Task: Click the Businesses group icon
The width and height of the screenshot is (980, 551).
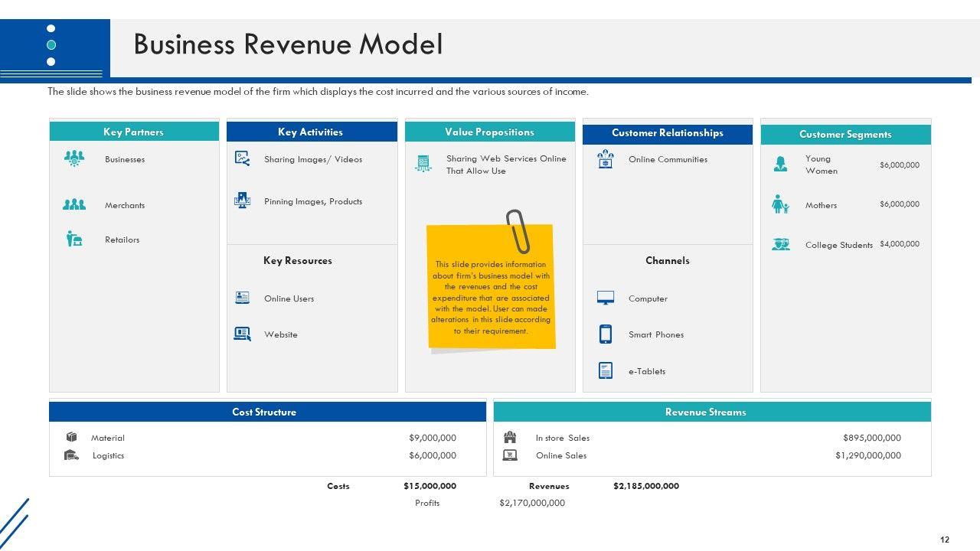Action: click(x=74, y=158)
